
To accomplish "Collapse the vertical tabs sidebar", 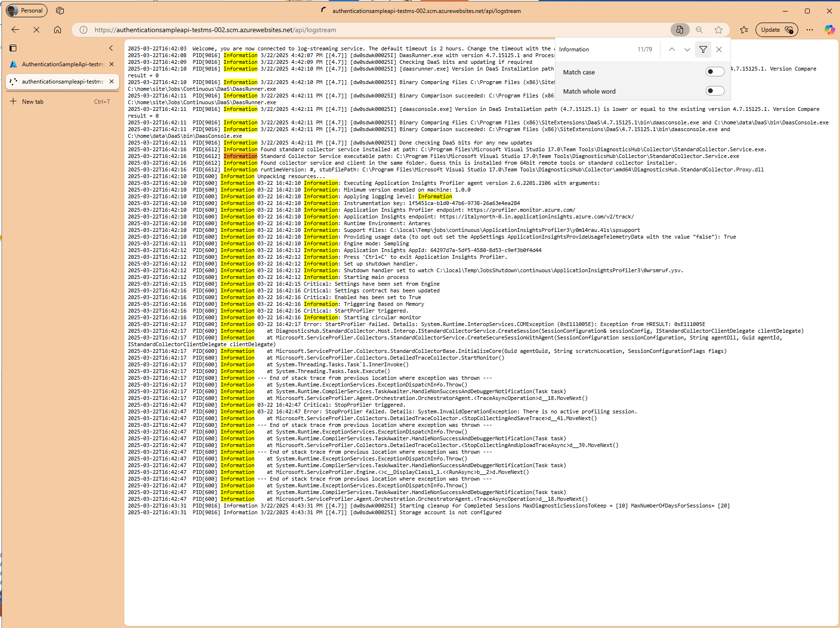I will (111, 48).
